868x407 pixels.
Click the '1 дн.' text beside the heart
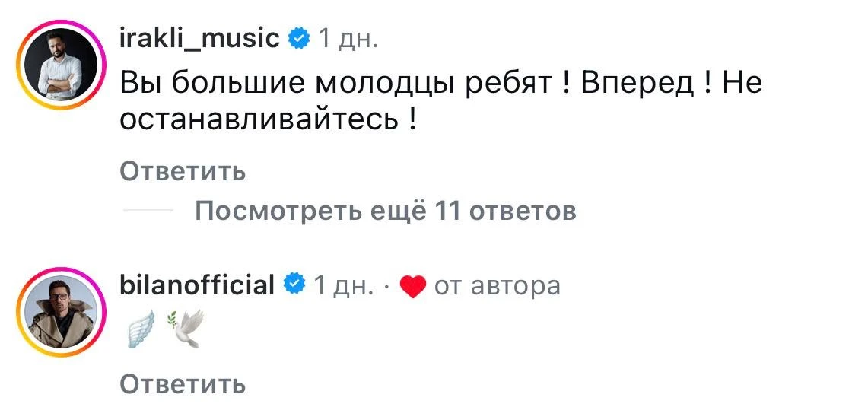tap(343, 286)
